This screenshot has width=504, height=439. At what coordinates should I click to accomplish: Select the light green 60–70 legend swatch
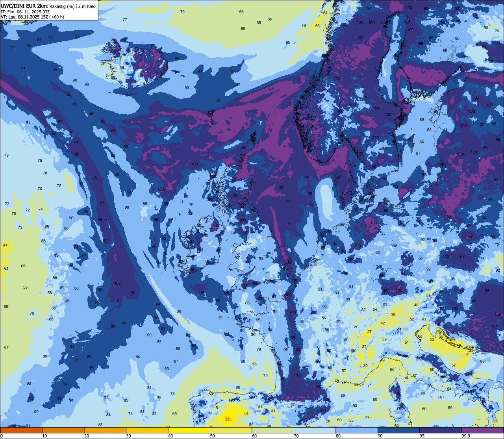tap(273, 430)
